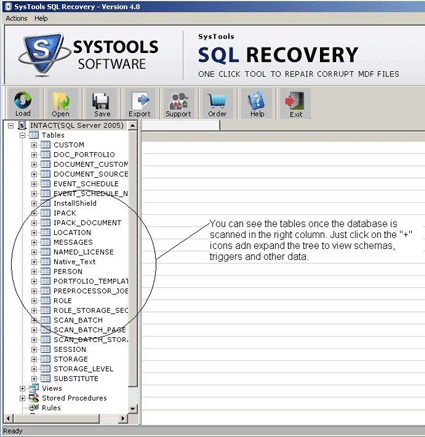Collapse the Tables node
425x437 pixels.
[22, 135]
